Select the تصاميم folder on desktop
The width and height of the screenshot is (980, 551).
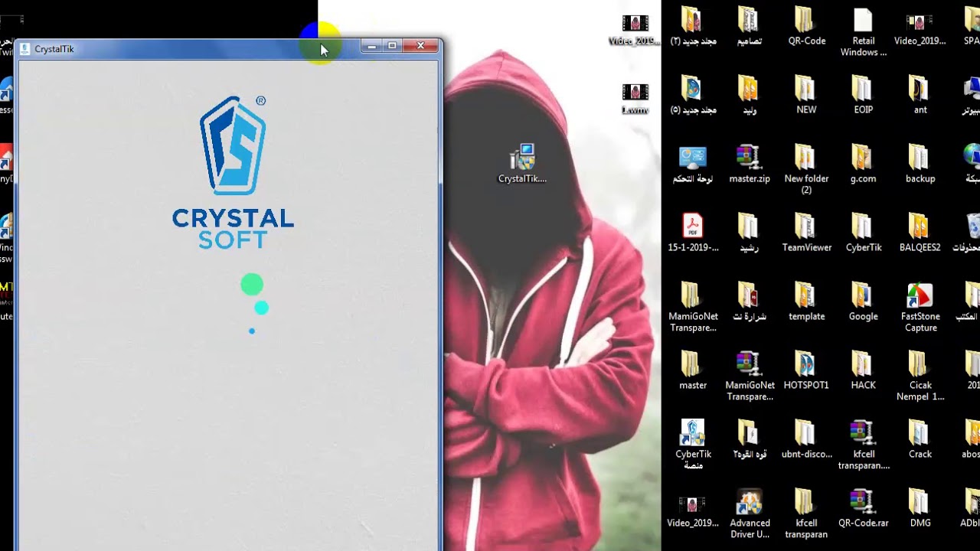coord(749,27)
